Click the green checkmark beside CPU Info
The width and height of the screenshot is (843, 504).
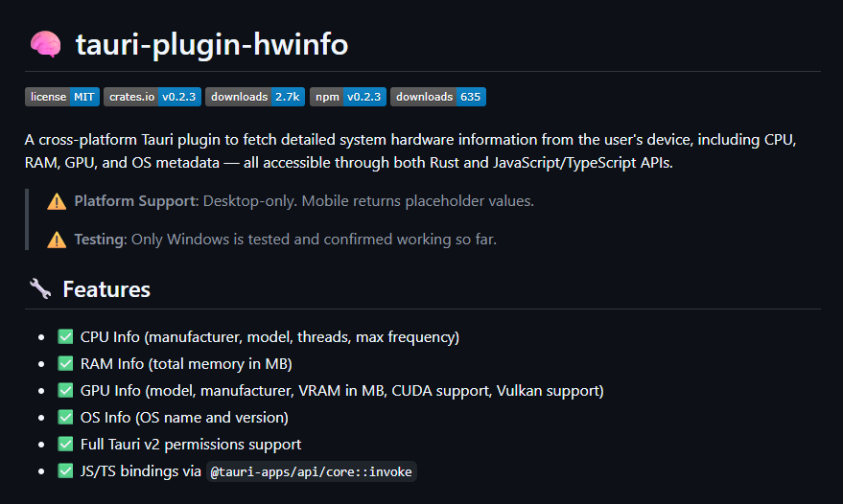(x=65, y=337)
